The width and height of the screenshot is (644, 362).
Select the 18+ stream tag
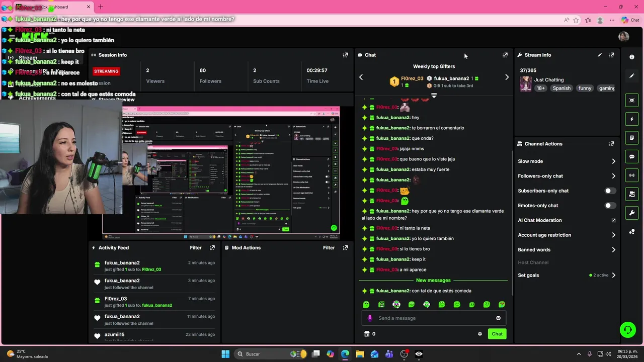(x=540, y=88)
